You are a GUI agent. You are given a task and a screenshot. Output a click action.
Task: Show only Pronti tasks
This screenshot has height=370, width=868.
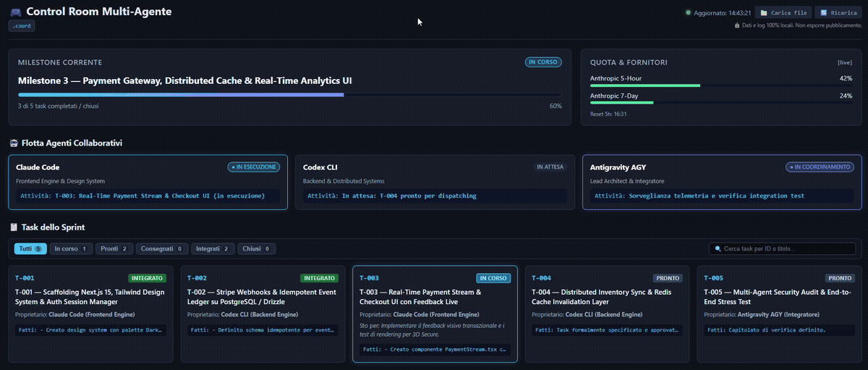(x=114, y=249)
